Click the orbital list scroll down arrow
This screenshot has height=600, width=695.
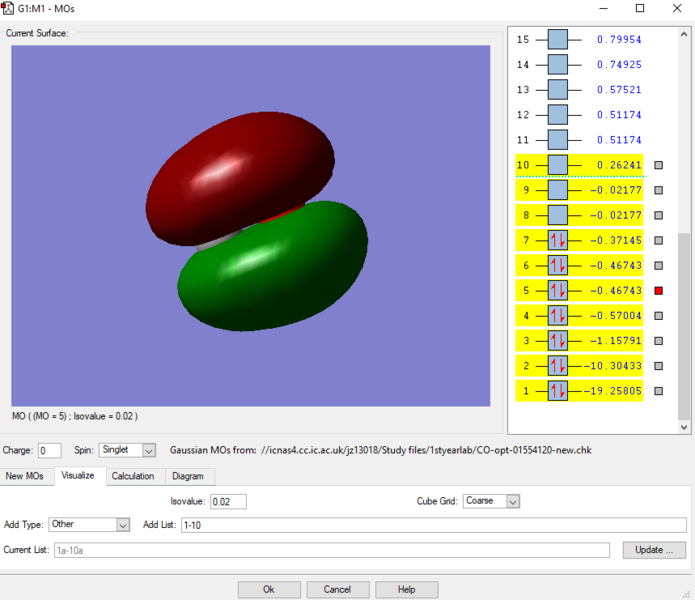pos(684,427)
